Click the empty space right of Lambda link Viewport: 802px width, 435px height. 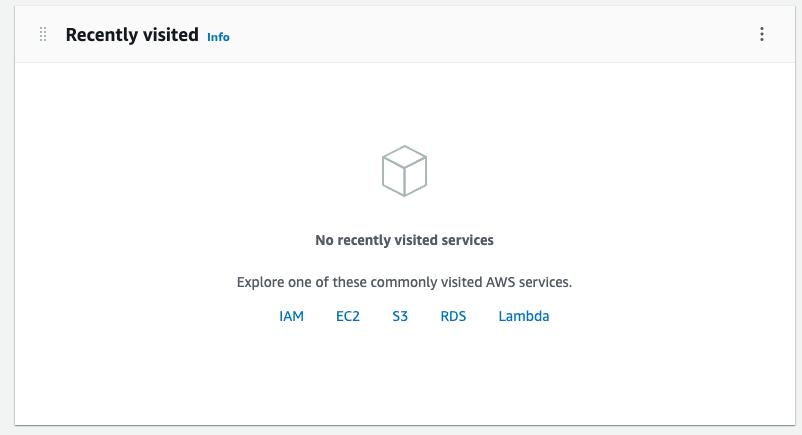coord(660,316)
